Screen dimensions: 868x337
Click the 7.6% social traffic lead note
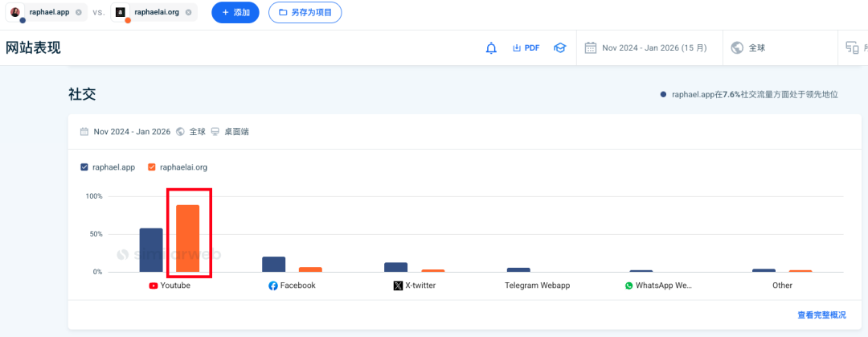point(750,94)
